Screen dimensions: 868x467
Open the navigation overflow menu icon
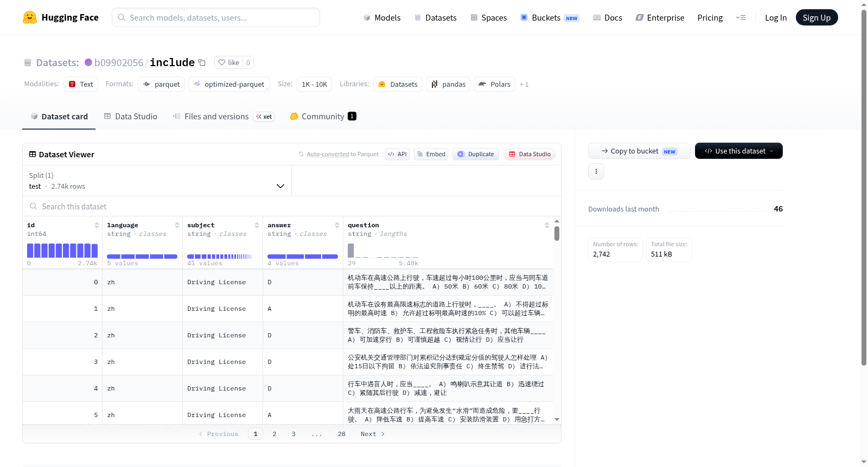[741, 17]
